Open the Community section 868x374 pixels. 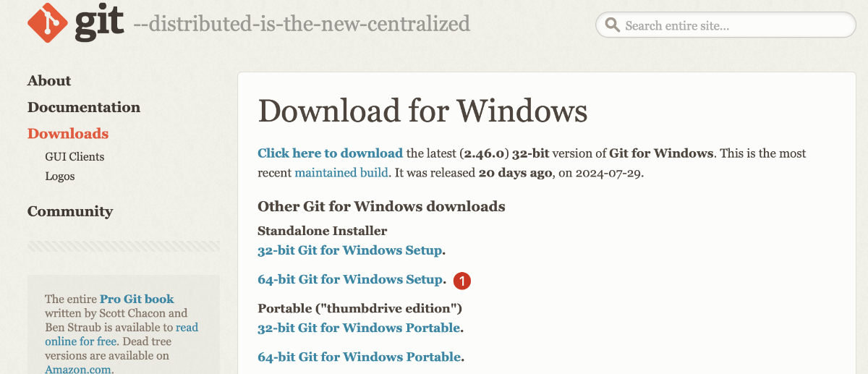(70, 211)
